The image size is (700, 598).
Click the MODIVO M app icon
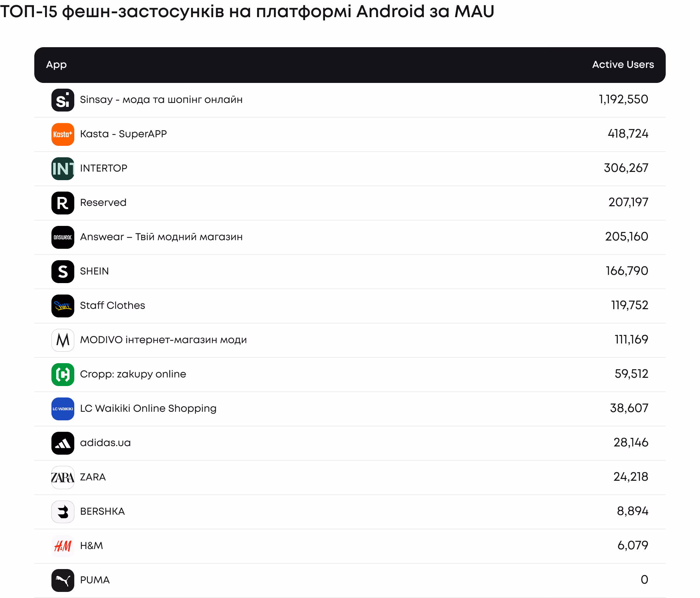pos(63,340)
